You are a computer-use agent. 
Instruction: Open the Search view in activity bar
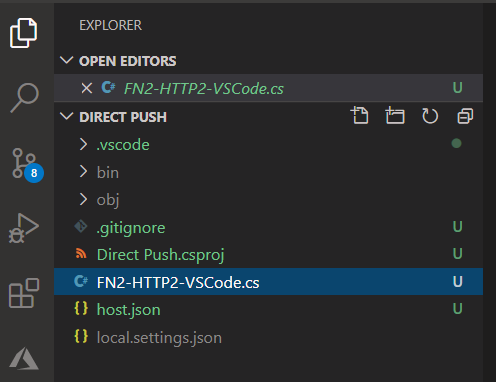click(x=24, y=97)
